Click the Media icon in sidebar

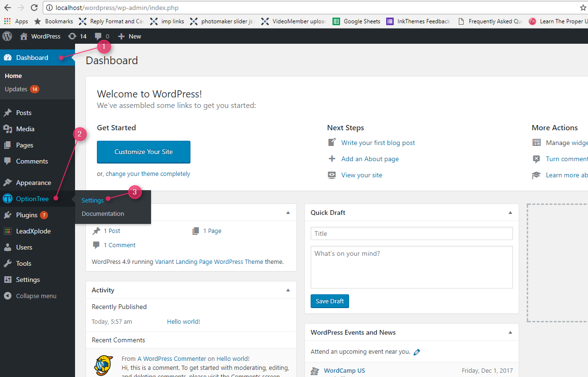8,129
